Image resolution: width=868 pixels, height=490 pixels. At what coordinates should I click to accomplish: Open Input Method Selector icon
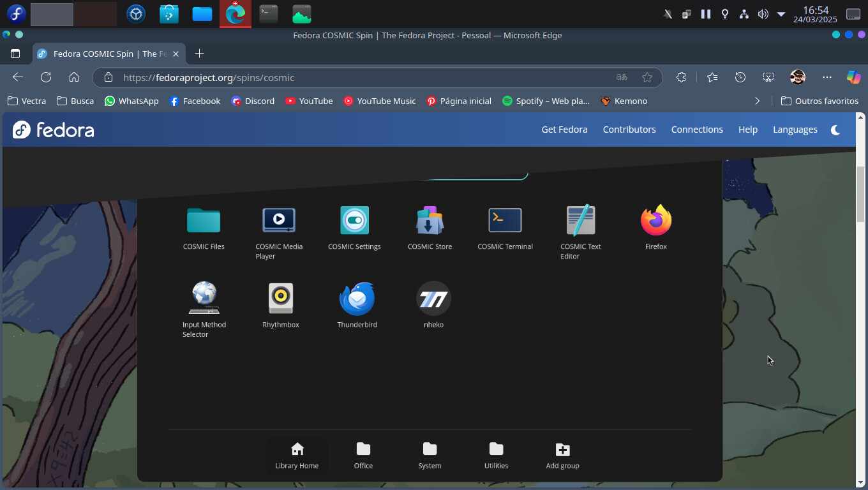tap(204, 299)
